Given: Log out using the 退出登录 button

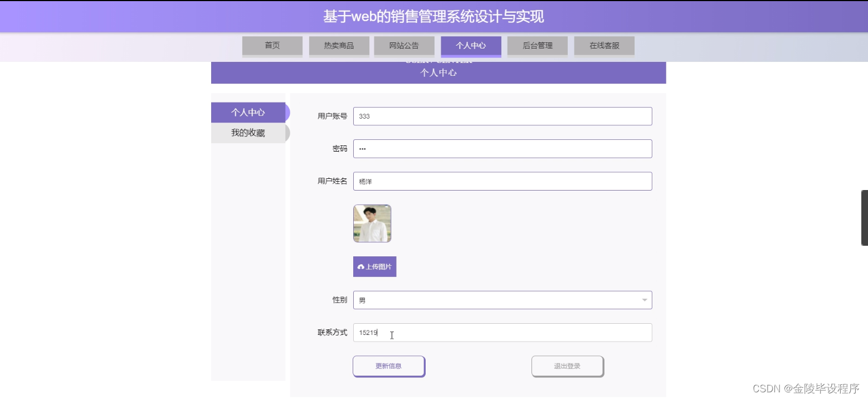Looking at the screenshot, I should [567, 366].
